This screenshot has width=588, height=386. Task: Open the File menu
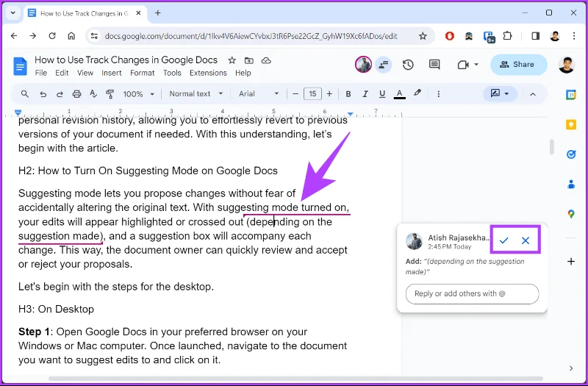point(41,73)
